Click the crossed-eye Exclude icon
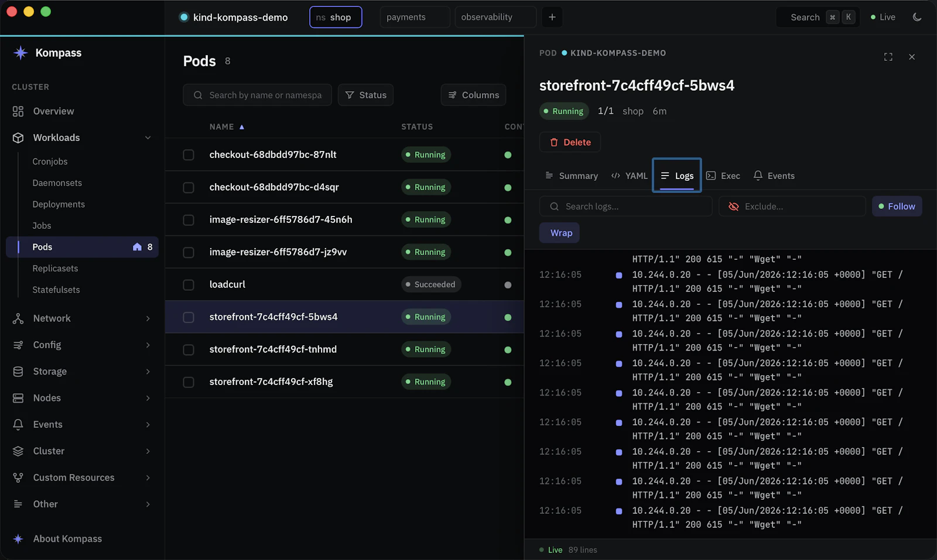The height and width of the screenshot is (560, 937). click(x=733, y=207)
